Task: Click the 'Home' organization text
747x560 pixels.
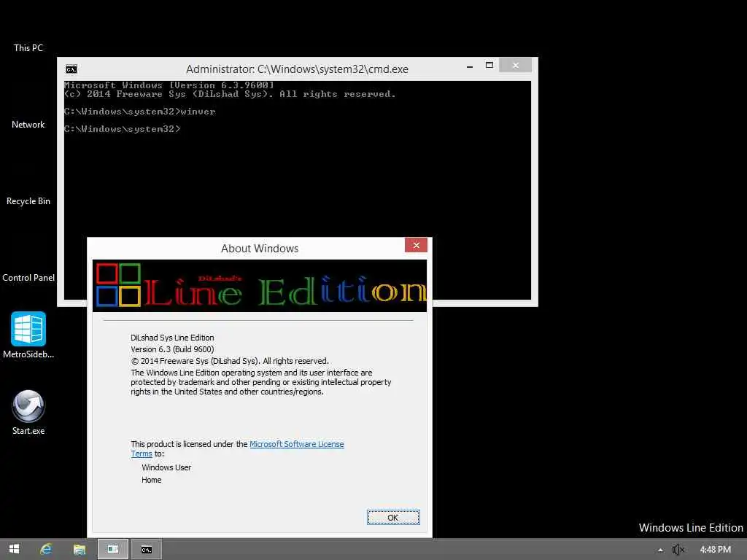Action: coord(152,480)
